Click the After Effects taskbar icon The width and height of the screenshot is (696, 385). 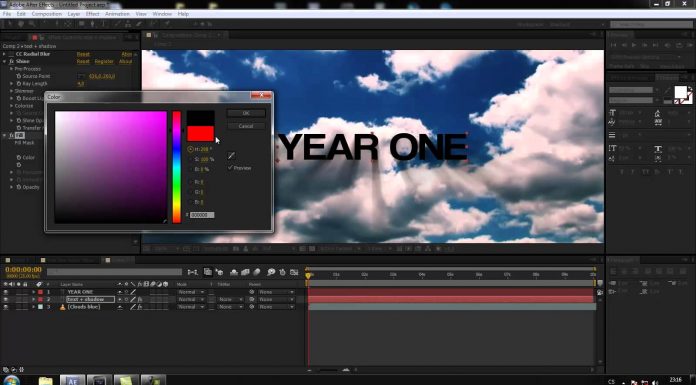[72, 381]
